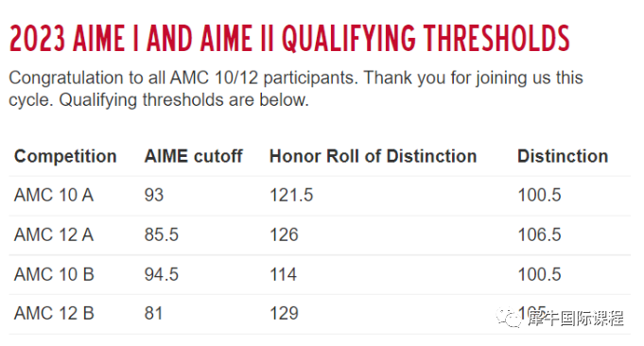Click the WeChat logo icon in watermark
Viewport: 644px width, 346px height.
509,318
